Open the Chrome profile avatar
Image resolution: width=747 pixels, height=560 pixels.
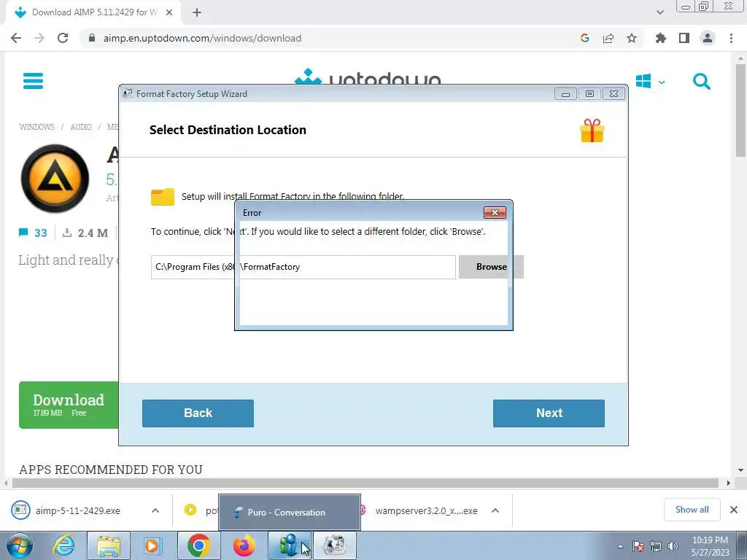click(x=708, y=38)
